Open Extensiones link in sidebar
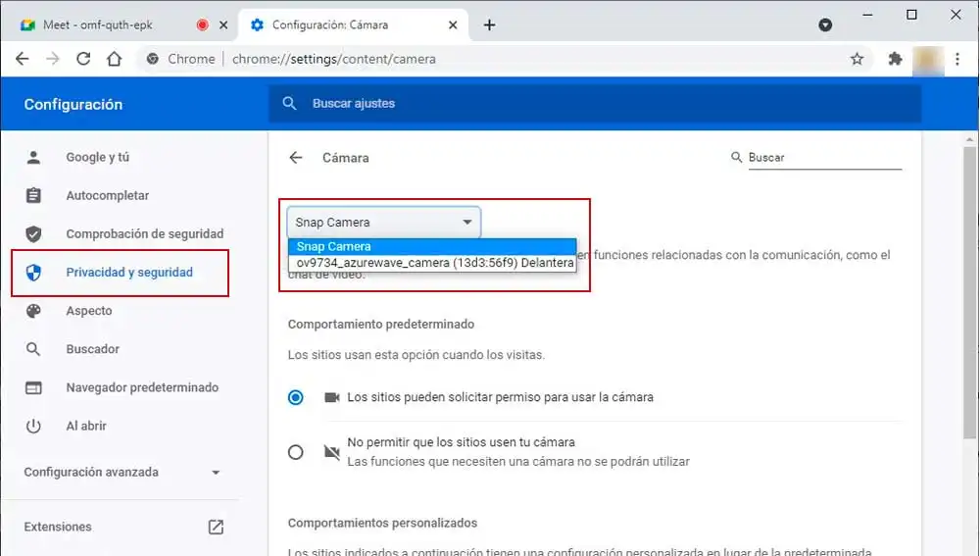This screenshot has height=556, width=980. click(58, 527)
